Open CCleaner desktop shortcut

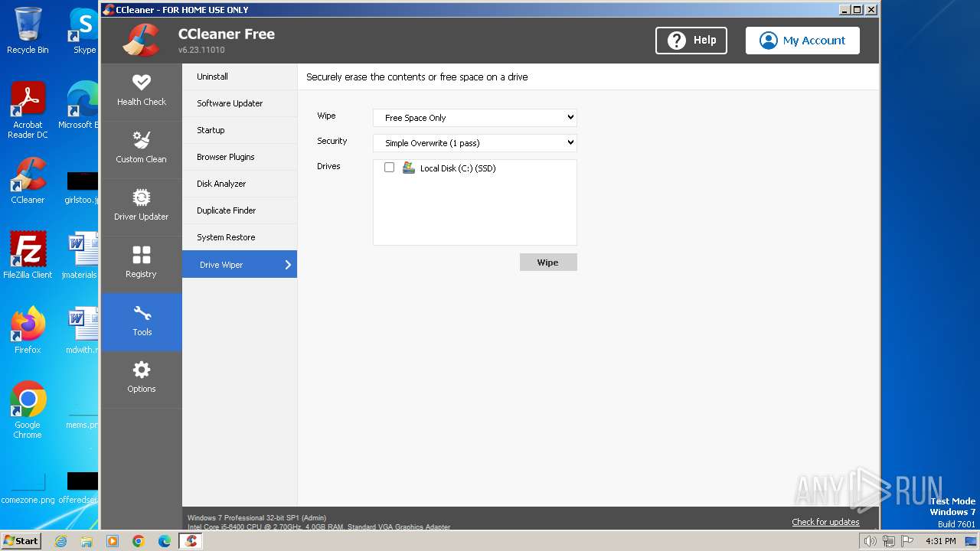28,181
